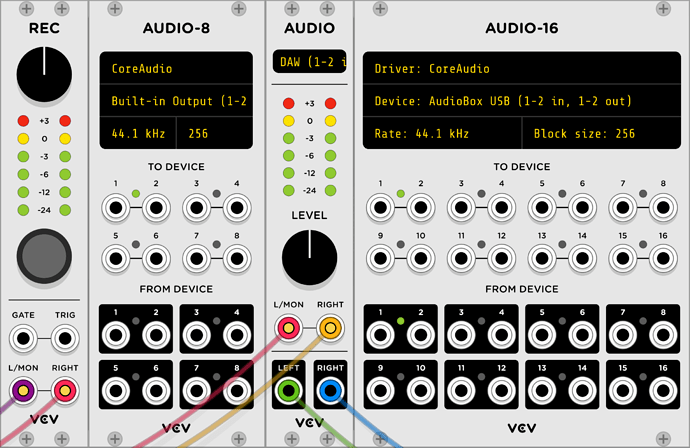Click AUDIO-16 To Device jack 1
690x448 pixels.
pos(381,208)
